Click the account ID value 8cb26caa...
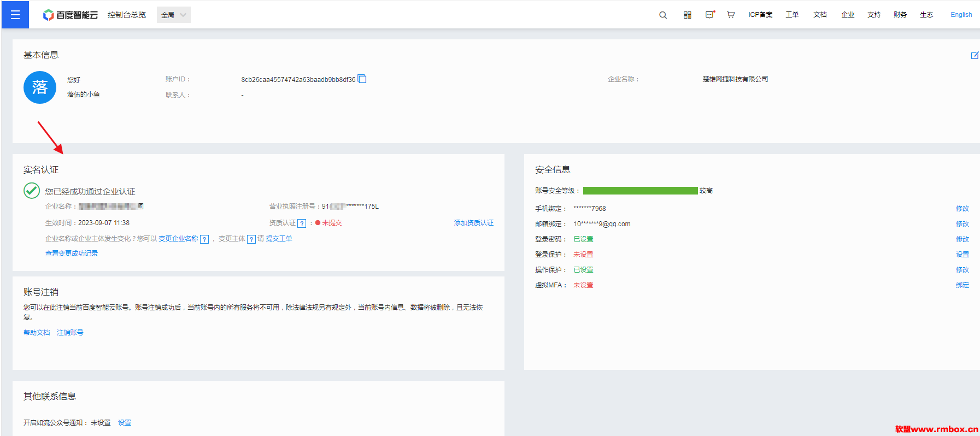Image resolution: width=980 pixels, height=436 pixels. coord(298,80)
